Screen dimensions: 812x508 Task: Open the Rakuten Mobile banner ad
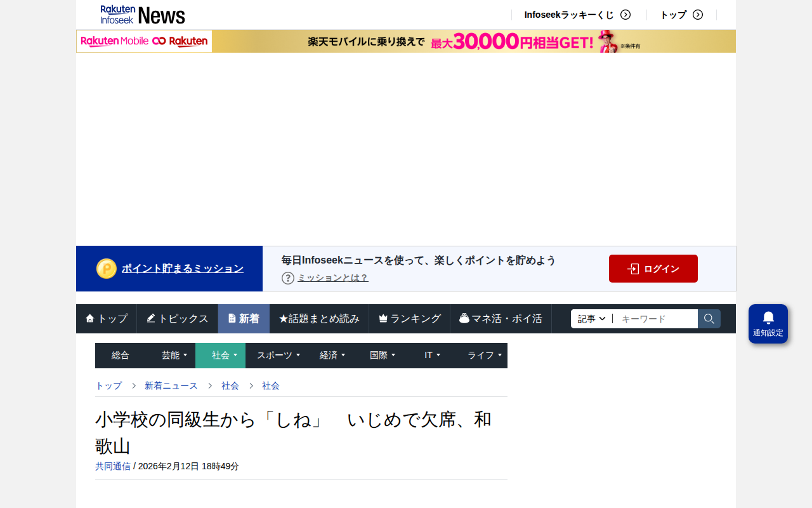tap(406, 41)
